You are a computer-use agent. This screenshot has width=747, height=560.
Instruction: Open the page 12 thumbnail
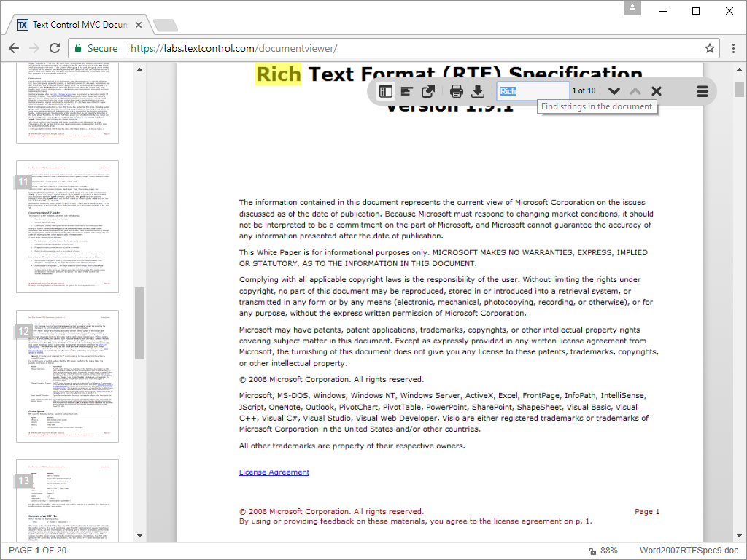(67, 376)
